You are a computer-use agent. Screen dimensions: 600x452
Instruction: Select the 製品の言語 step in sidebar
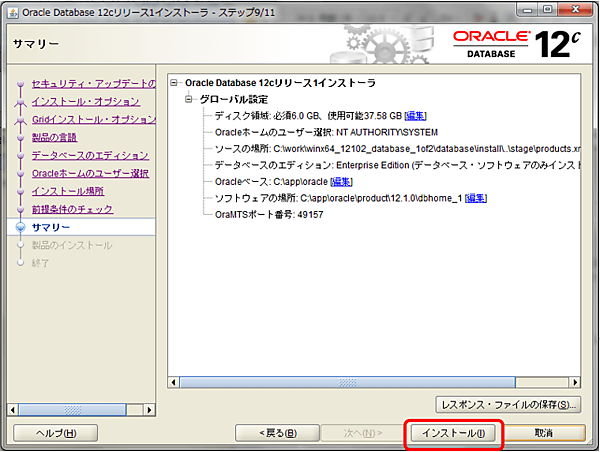coord(54,138)
